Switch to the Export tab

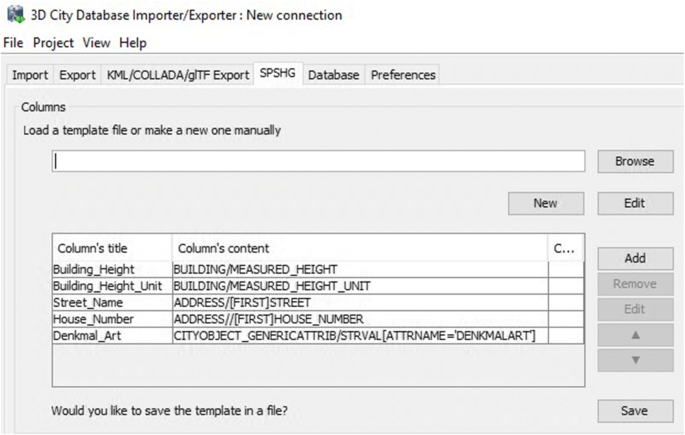coord(77,75)
